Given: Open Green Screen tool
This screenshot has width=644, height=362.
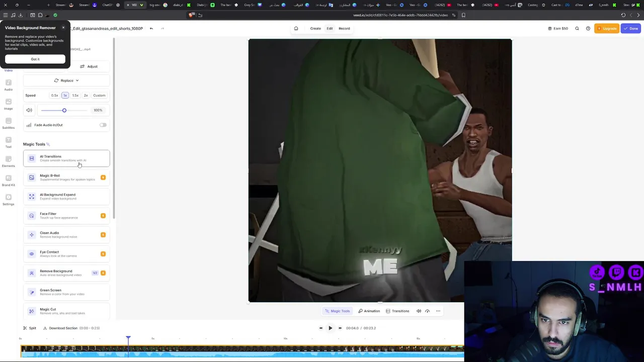Looking at the screenshot, I should [x=66, y=292].
